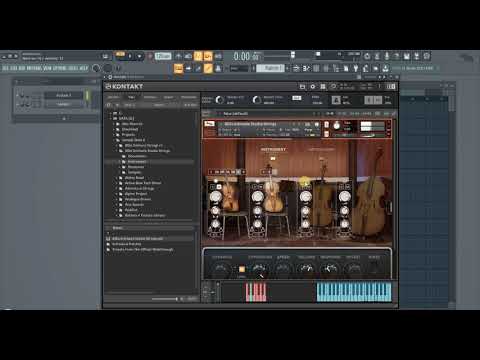The image size is (480, 360).
Task: Open the FILE menu in FL Studio
Action: coord(5,68)
